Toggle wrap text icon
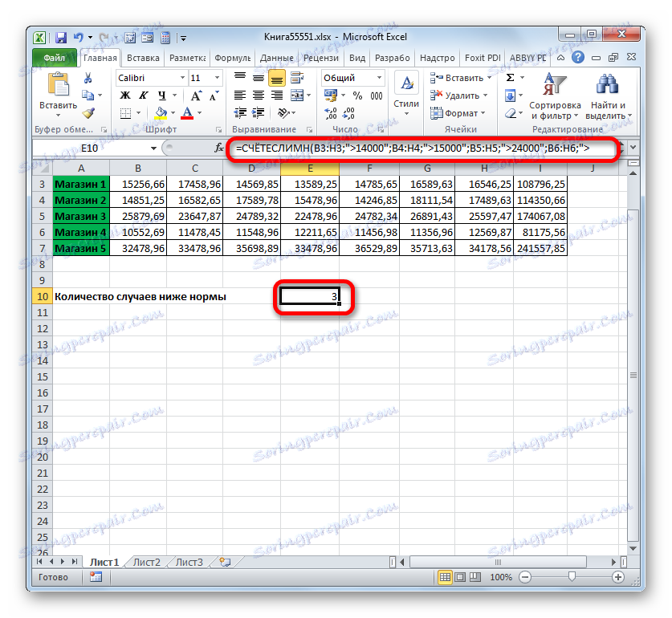 (296, 78)
